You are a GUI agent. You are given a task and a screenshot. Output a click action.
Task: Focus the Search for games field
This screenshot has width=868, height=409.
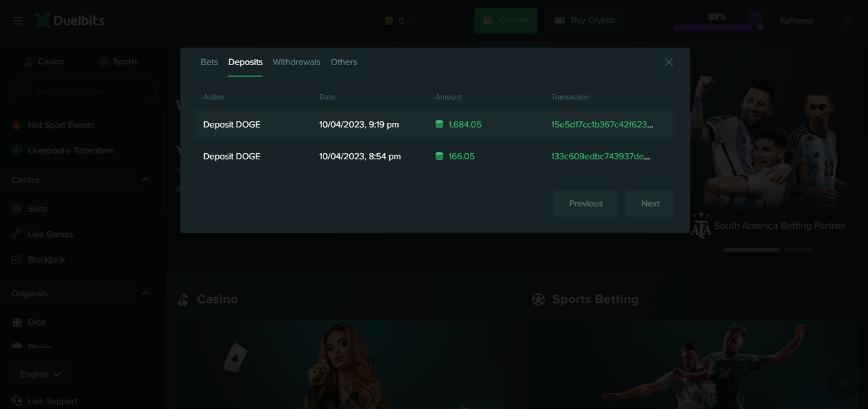click(x=83, y=91)
